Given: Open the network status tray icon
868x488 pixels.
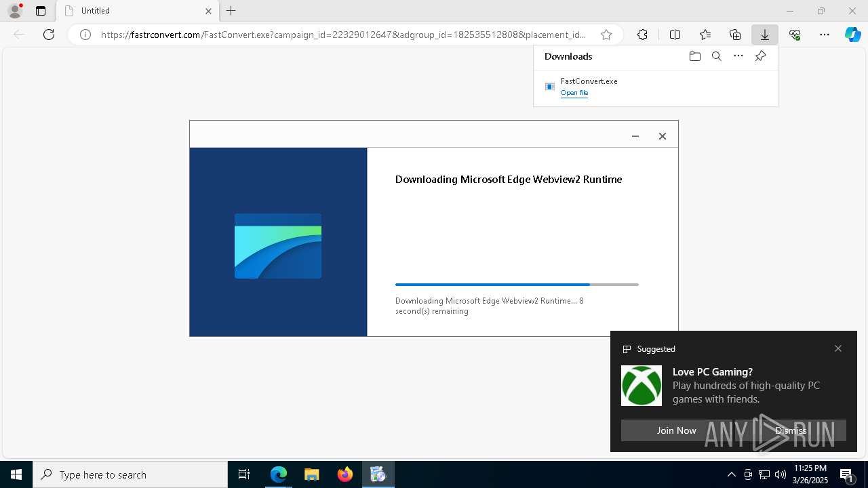Looking at the screenshot, I should click(764, 474).
